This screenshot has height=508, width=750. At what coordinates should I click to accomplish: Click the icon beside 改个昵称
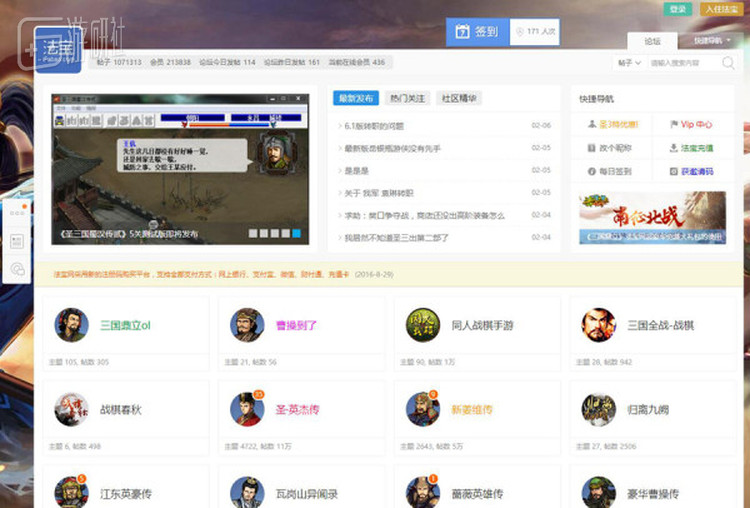[592, 148]
